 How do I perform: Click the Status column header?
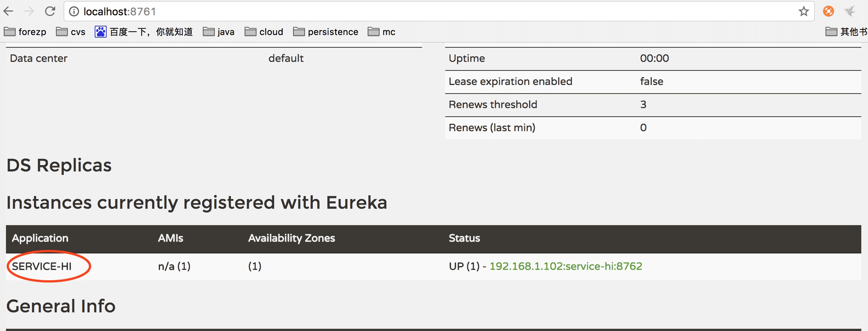coord(464,238)
